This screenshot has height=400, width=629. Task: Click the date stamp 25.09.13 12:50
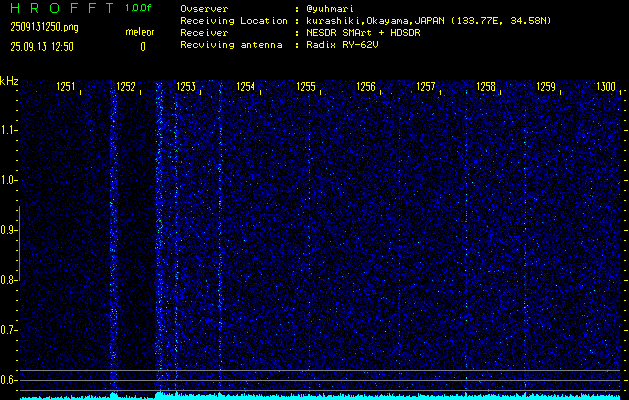42,47
